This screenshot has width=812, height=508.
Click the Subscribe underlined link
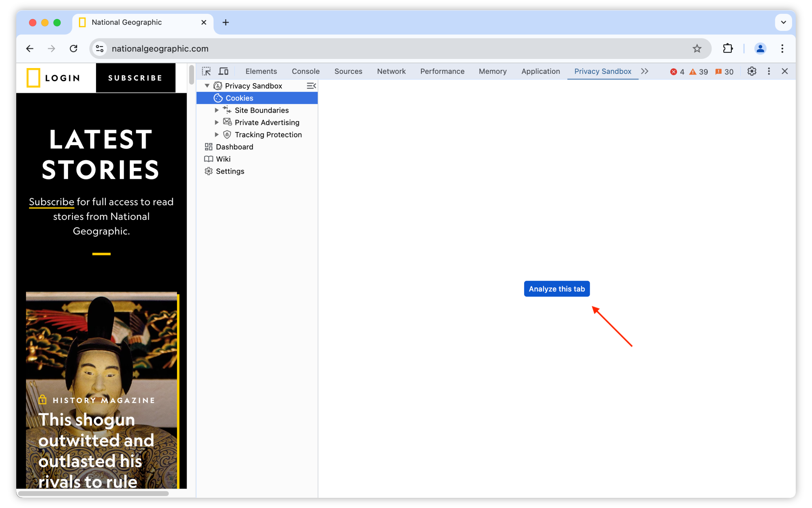(x=51, y=202)
